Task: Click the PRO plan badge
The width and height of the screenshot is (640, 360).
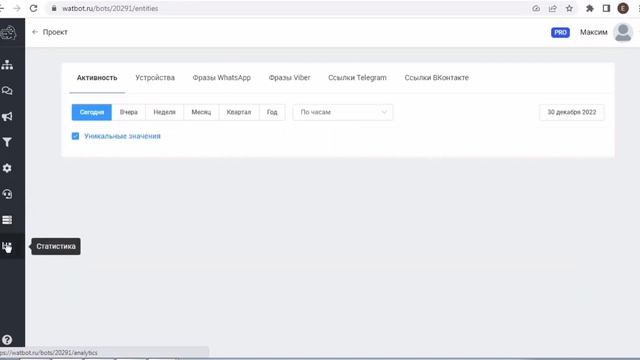Action: [x=560, y=32]
